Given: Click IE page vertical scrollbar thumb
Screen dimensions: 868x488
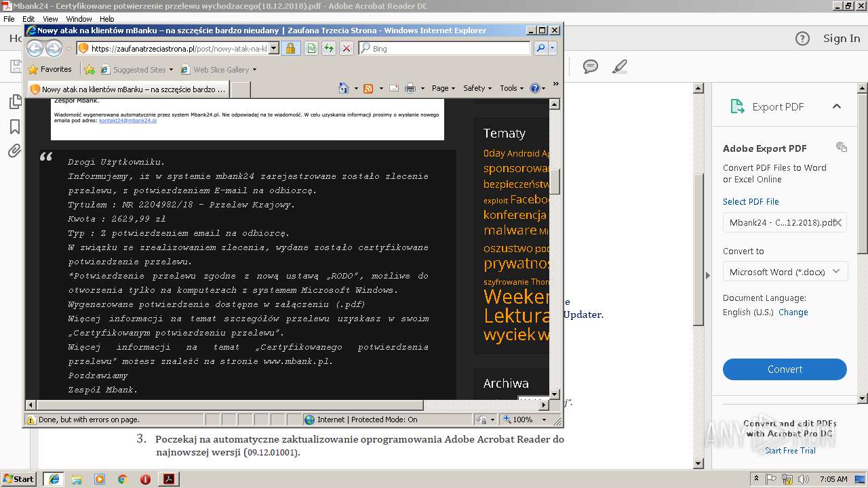Looking at the screenshot, I should (x=554, y=182).
